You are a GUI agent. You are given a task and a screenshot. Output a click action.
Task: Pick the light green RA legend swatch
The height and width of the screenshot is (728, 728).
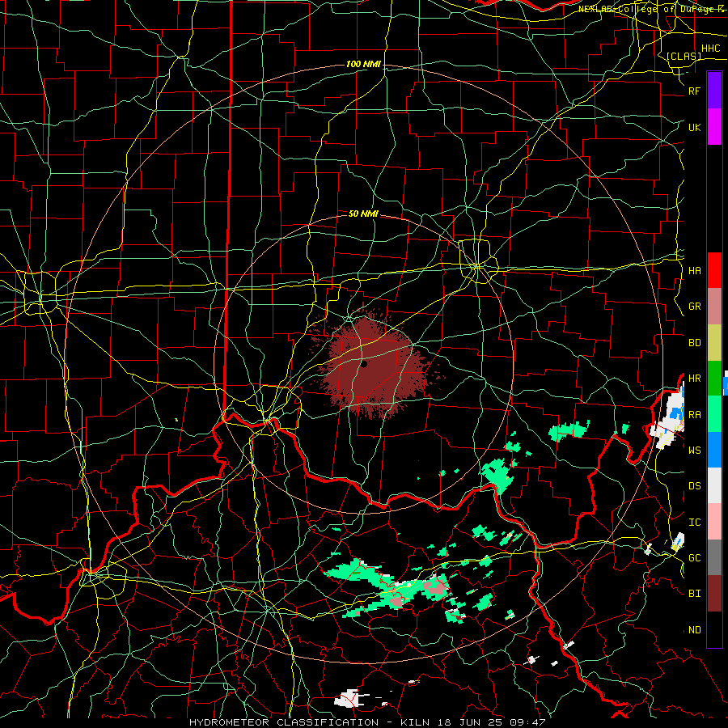714,414
